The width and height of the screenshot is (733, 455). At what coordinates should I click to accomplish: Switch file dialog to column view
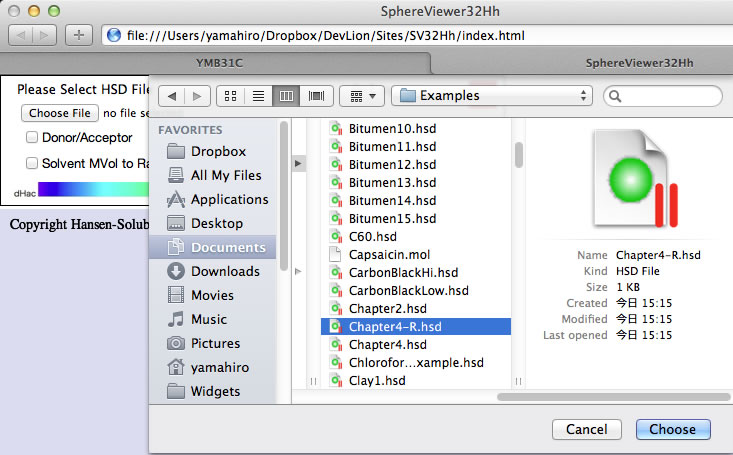point(286,96)
